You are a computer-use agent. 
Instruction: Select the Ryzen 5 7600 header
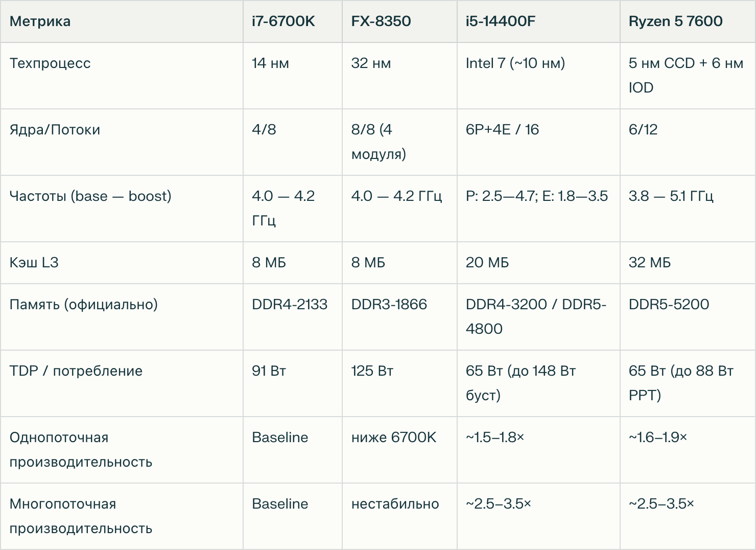coord(675,21)
